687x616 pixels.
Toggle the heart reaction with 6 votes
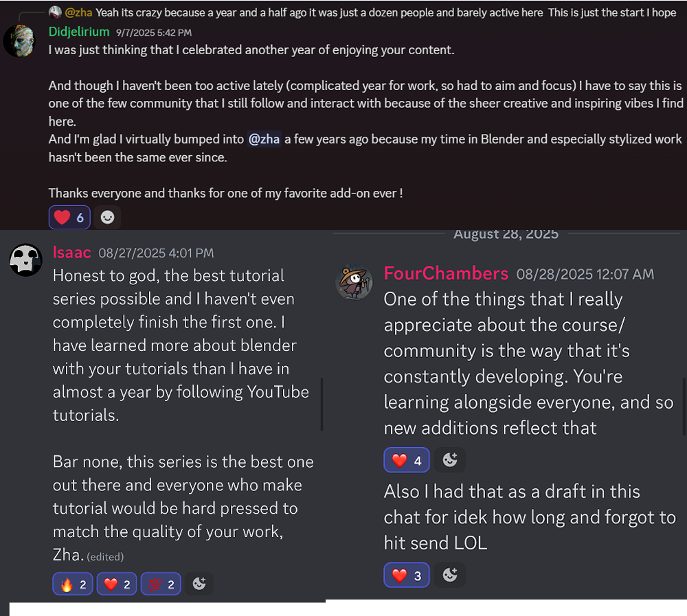70,218
